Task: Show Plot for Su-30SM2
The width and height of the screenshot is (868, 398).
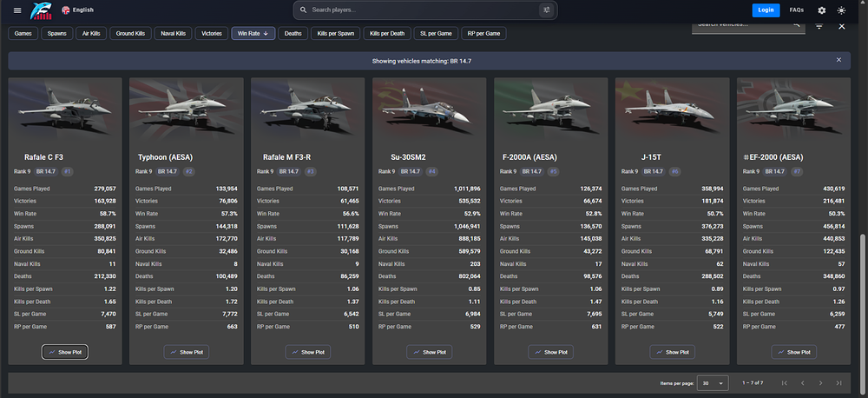Action: (x=429, y=352)
